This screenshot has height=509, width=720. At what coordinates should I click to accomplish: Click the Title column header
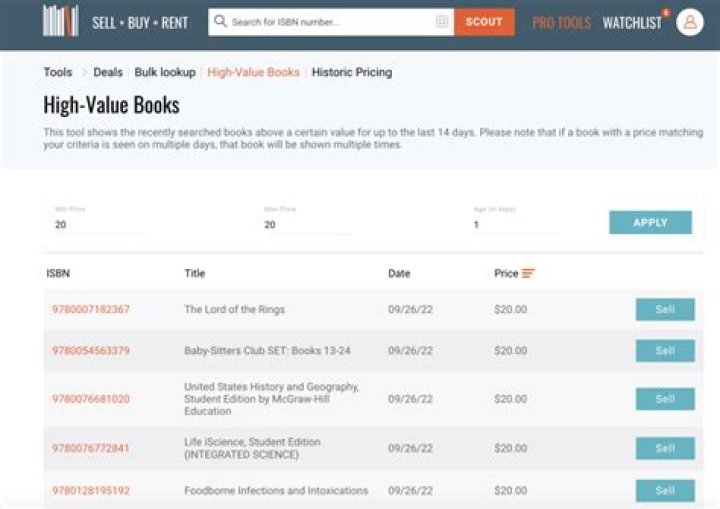[195, 273]
